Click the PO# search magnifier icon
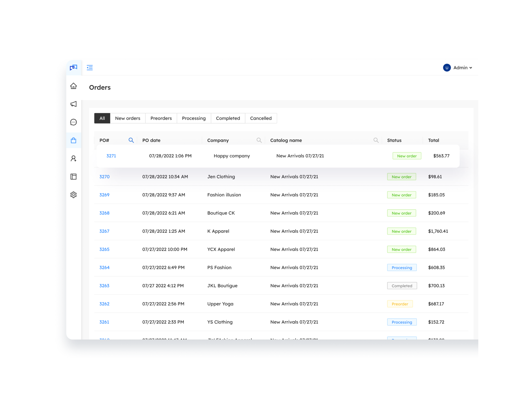This screenshot has width=532, height=416. click(x=131, y=140)
